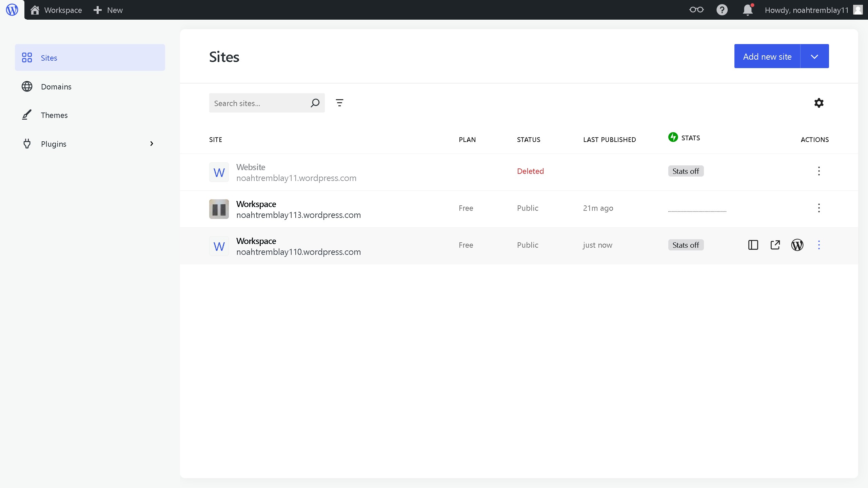
Task: Open the filter icon next to search
Action: tap(339, 103)
